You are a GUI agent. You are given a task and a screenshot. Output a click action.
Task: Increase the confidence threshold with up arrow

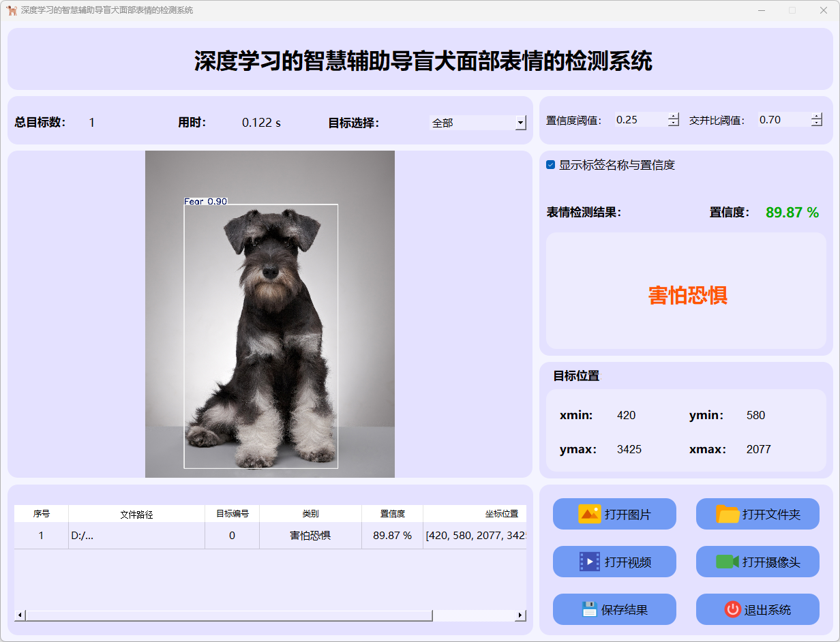[674, 116]
